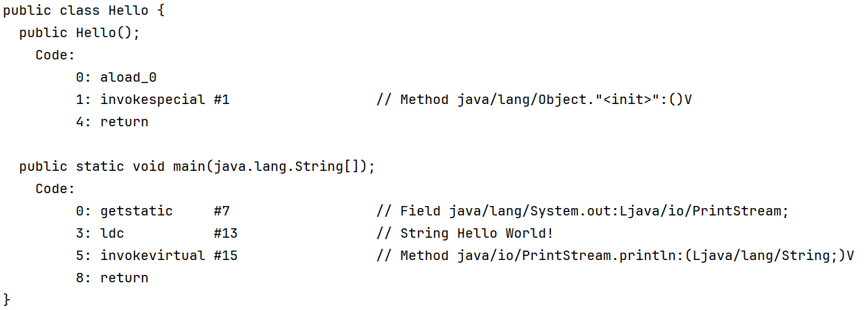Click constant pool reference #1
Image resolution: width=868 pixels, height=310 pixels.
pos(222,100)
